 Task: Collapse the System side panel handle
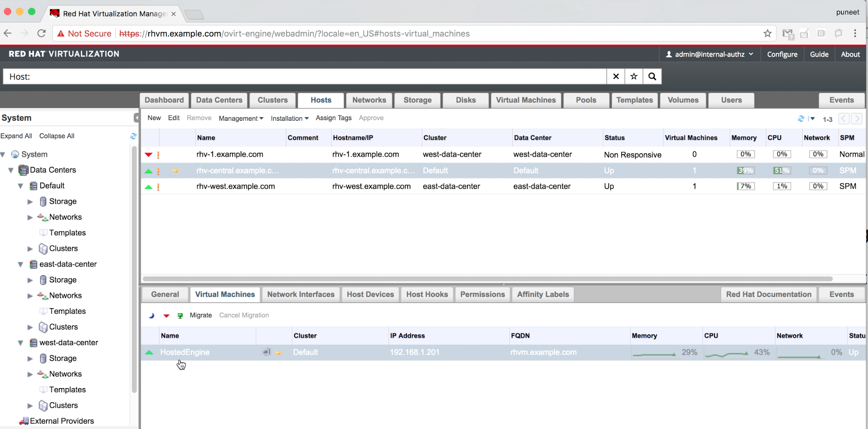click(136, 118)
